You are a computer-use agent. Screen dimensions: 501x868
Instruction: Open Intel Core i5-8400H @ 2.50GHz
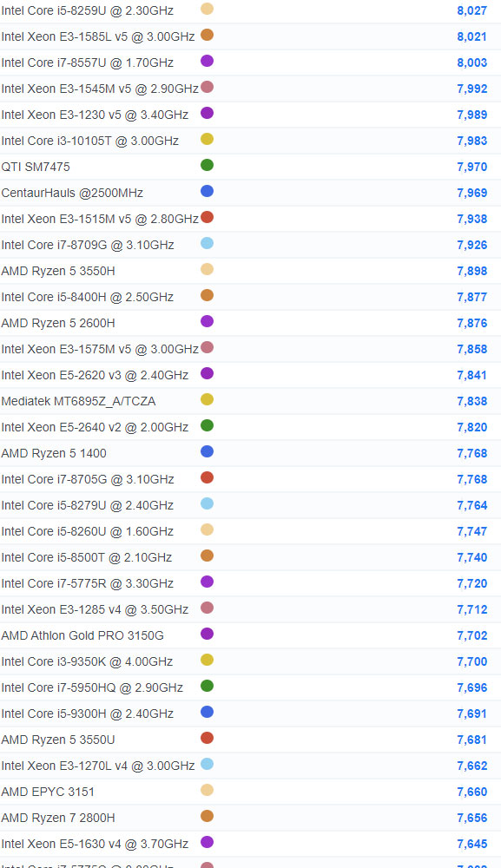pyautogui.click(x=88, y=297)
